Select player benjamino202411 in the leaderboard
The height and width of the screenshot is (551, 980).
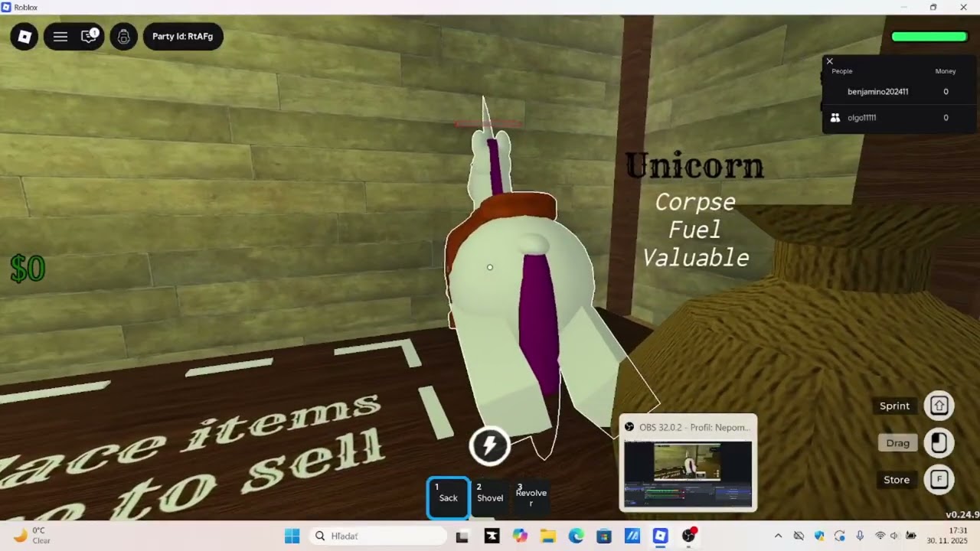878,92
